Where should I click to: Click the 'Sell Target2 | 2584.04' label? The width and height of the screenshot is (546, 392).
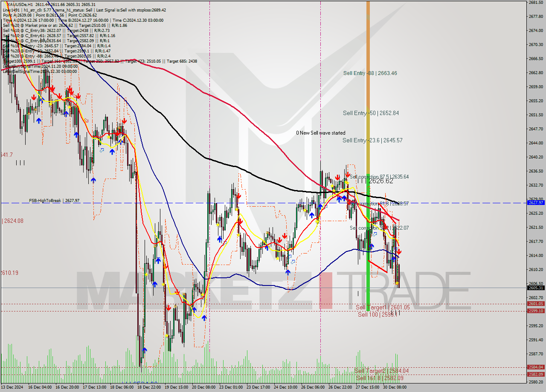point(381,371)
